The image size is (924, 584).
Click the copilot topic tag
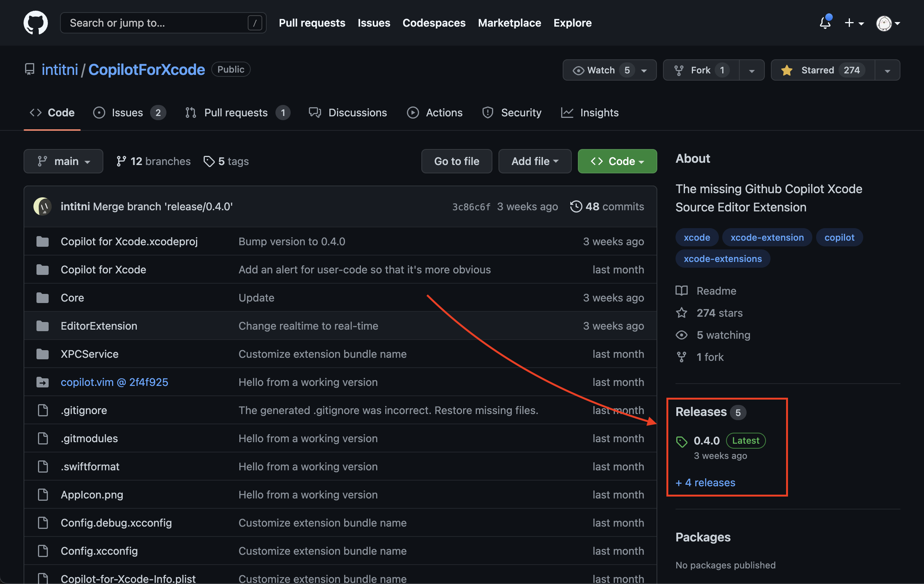pyautogui.click(x=839, y=237)
